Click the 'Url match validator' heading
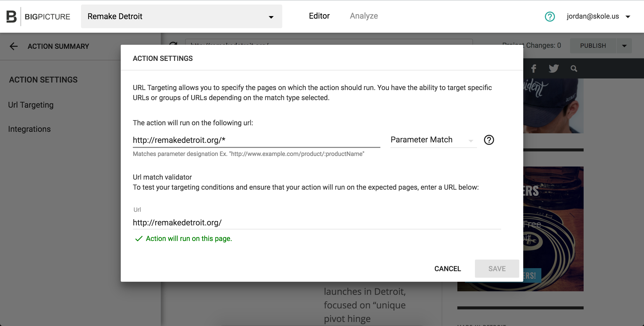Image resolution: width=644 pixels, height=326 pixels. click(162, 177)
